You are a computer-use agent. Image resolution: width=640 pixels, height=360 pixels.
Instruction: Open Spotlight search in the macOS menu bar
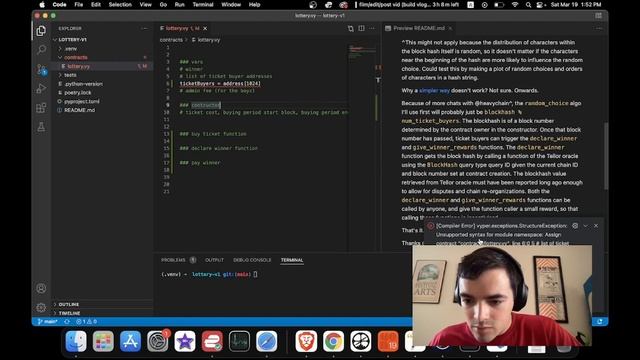click(x=529, y=5)
